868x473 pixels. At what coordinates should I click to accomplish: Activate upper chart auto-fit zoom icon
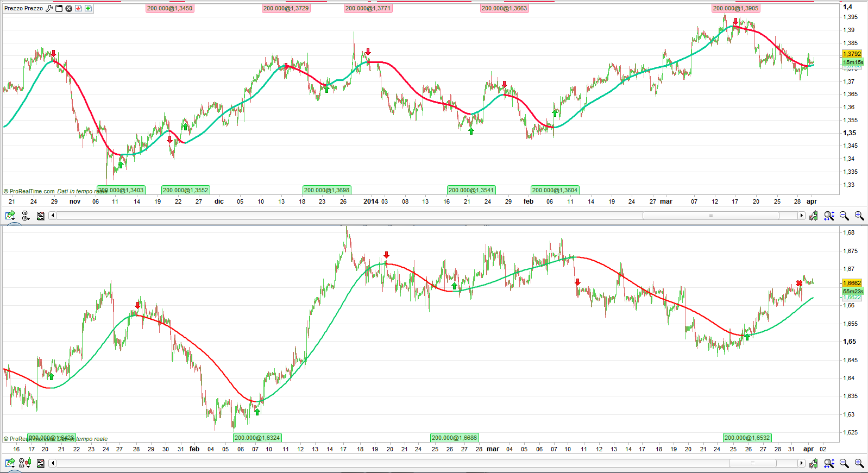(x=829, y=216)
